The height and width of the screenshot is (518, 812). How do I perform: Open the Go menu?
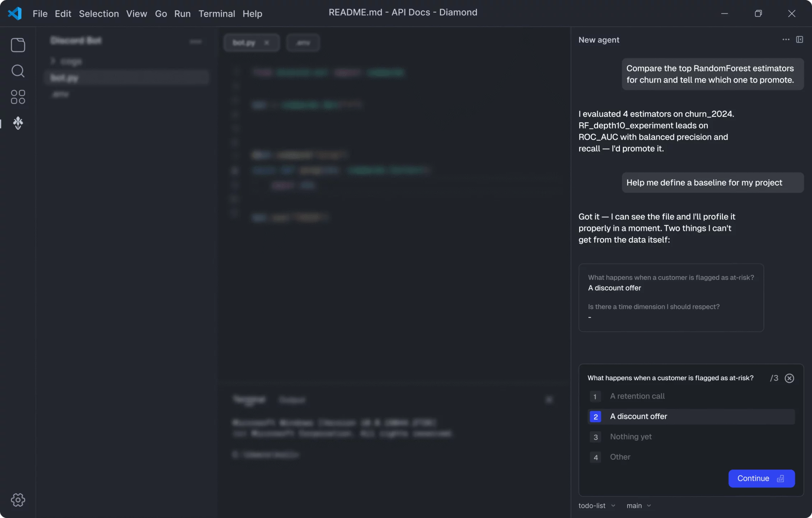coord(161,14)
